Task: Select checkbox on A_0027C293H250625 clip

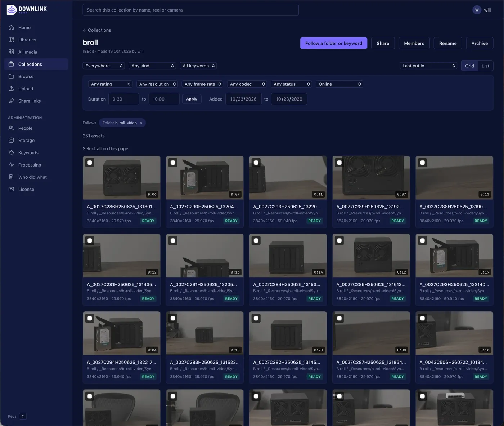Action: coord(256,163)
